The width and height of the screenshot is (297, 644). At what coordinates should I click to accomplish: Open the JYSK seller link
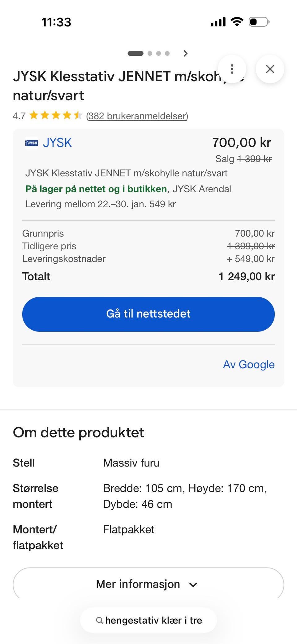point(57,143)
